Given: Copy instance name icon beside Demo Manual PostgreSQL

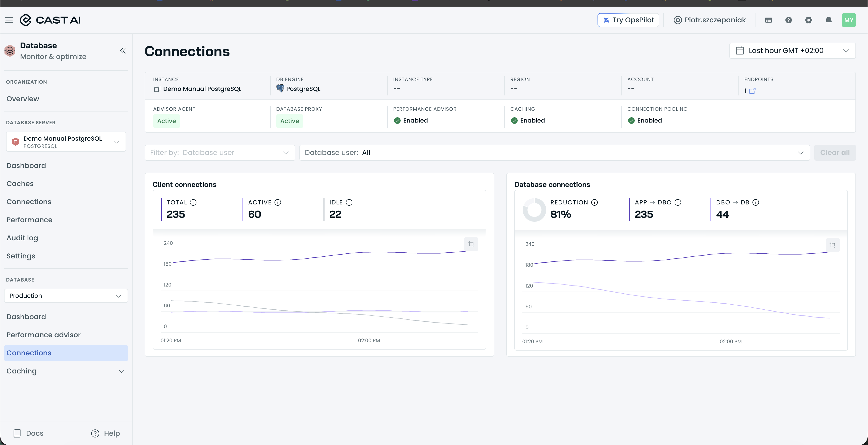Looking at the screenshot, I should pos(157,89).
